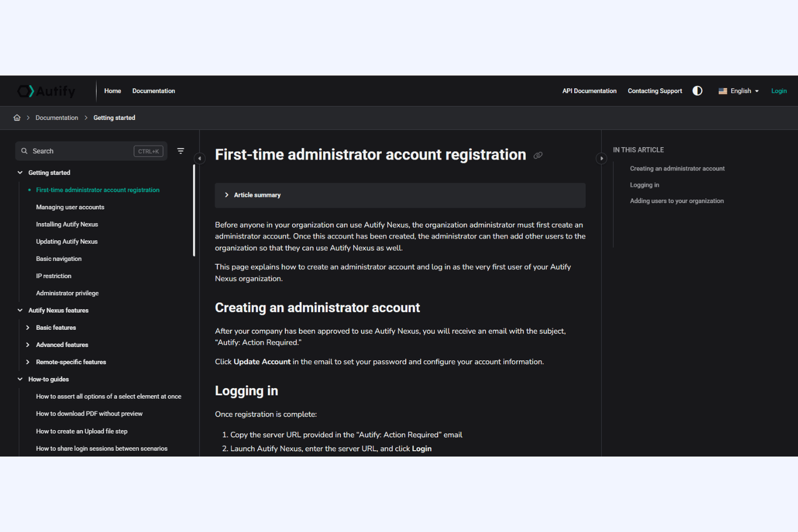Select First-time administrator account registration in sidebar
The width and height of the screenshot is (798, 532).
coord(98,190)
